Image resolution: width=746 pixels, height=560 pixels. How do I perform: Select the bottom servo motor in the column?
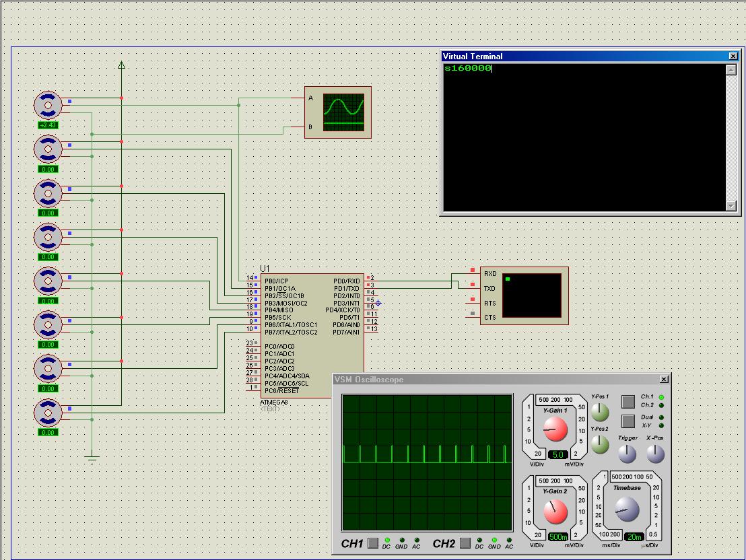pos(48,411)
